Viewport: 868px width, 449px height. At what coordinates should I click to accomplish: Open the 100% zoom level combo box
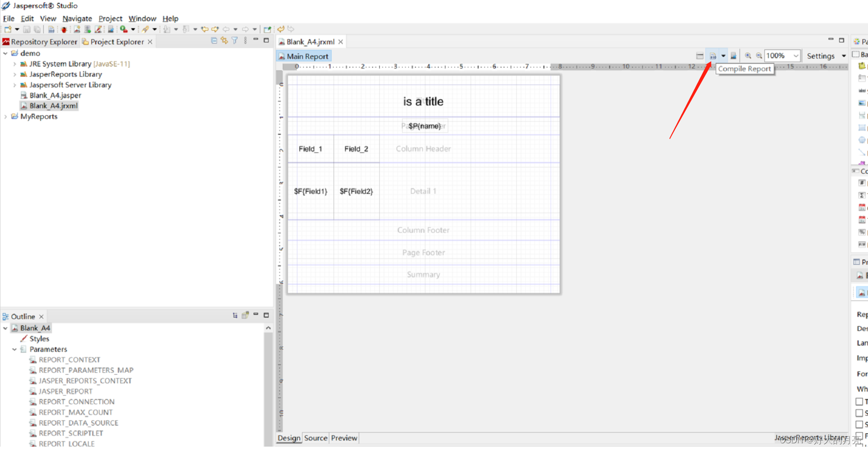(x=782, y=56)
